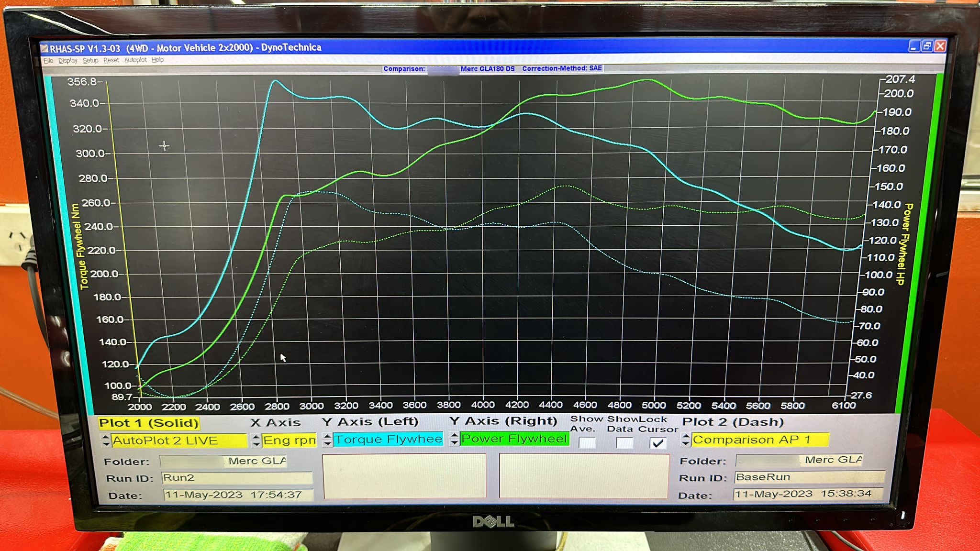Click the Plot 2 Folder field
The height and width of the screenshot is (551, 980).
coord(799,460)
